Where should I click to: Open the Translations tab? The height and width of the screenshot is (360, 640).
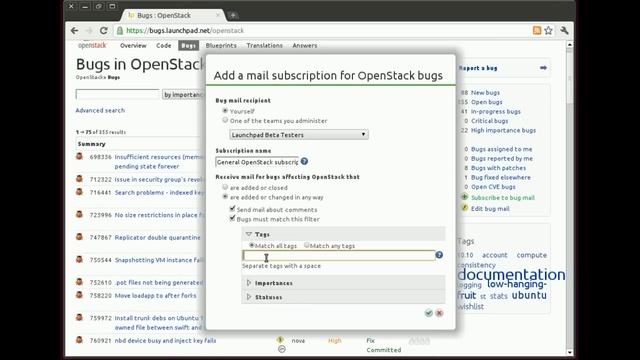[264, 45]
